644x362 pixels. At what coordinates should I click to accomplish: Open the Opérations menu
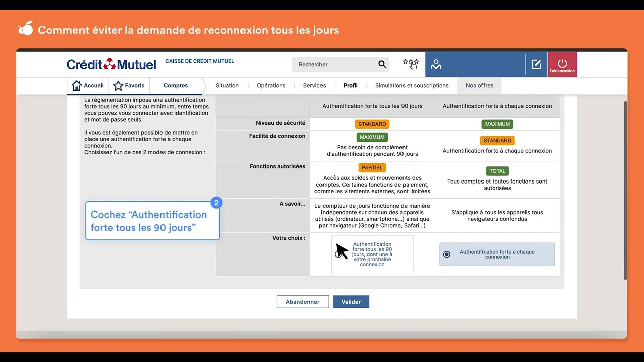click(271, 86)
